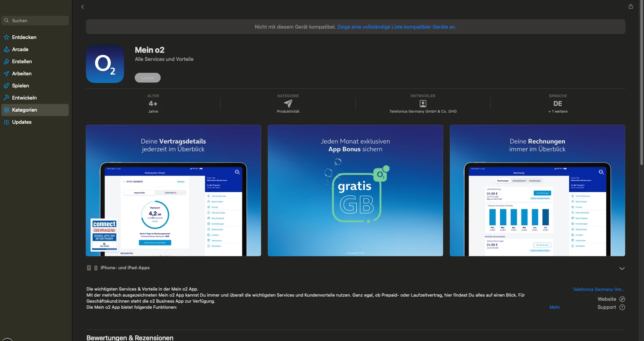Open the compatible devices list link
644x341 pixels.
tap(397, 27)
